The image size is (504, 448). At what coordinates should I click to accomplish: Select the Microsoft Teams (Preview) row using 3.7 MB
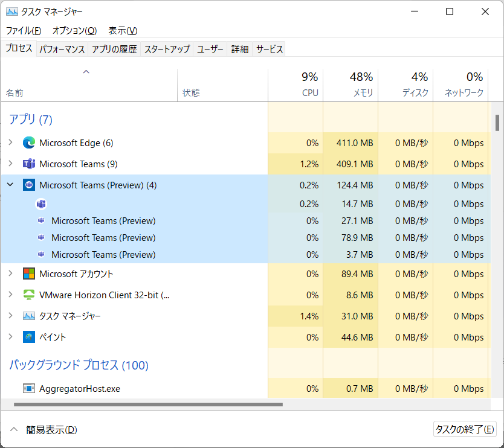click(x=246, y=254)
